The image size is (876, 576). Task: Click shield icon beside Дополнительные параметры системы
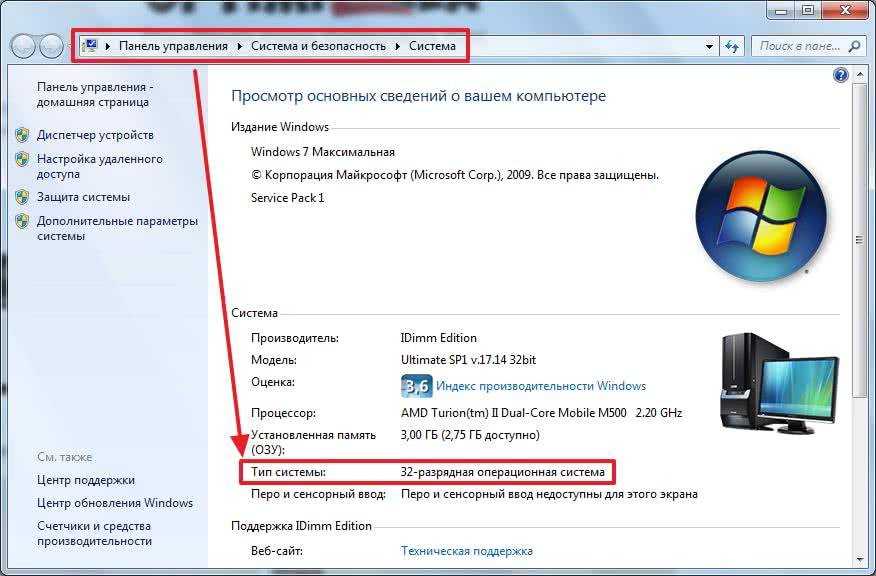[22, 221]
